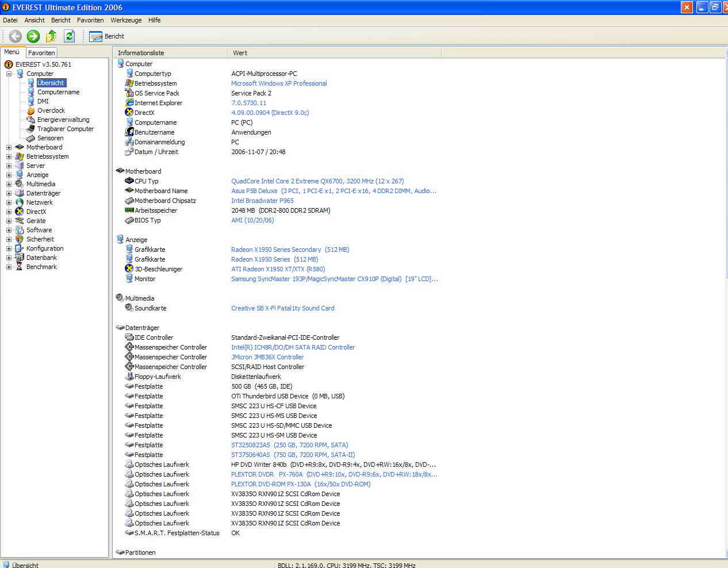Open the Bericht report toolbar button
The height and width of the screenshot is (568, 728).
pyautogui.click(x=106, y=36)
